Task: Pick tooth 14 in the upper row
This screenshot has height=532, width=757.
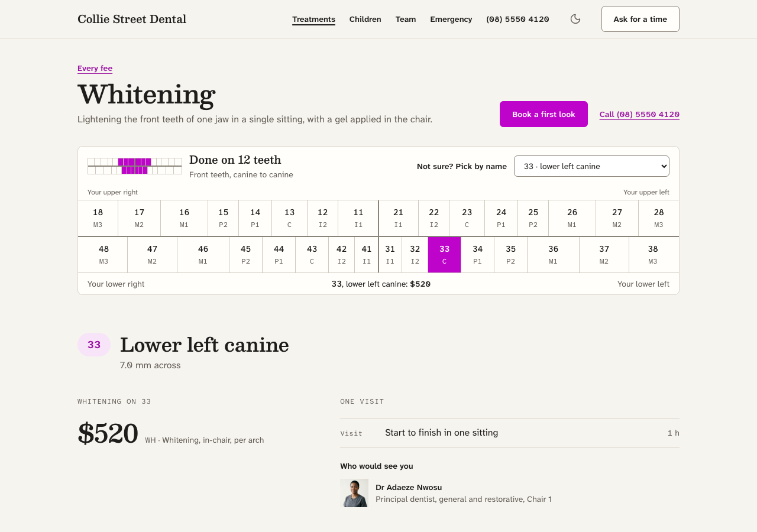Action: pos(255,218)
